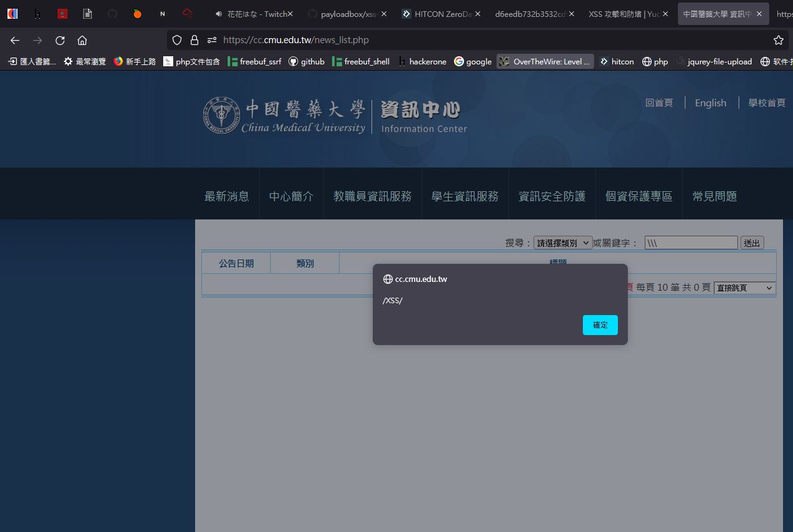The width and height of the screenshot is (793, 532).
Task: Show site security via the padlock icon
Action: pyautogui.click(x=194, y=40)
